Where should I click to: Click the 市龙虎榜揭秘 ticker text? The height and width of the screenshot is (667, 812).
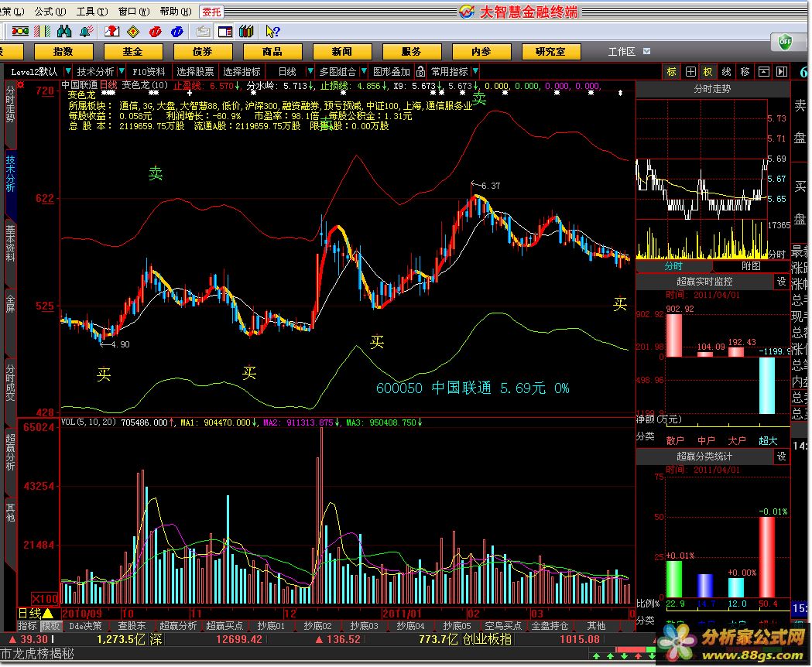[36, 654]
